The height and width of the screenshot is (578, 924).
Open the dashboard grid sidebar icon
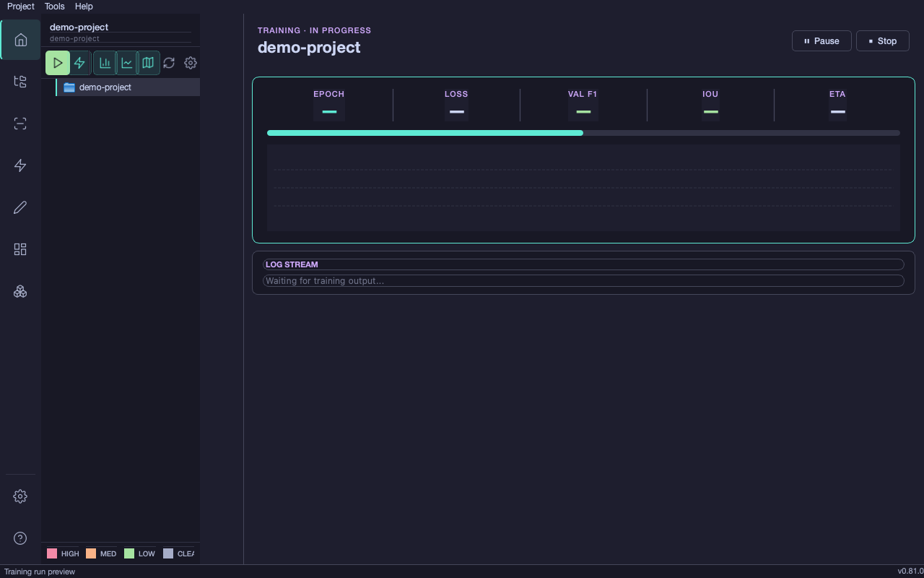20,249
